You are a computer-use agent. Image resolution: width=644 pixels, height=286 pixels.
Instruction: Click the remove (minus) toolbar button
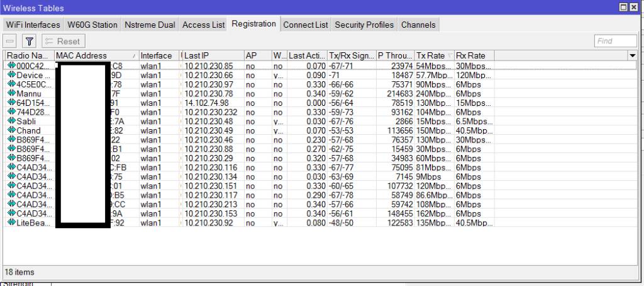tap(11, 41)
